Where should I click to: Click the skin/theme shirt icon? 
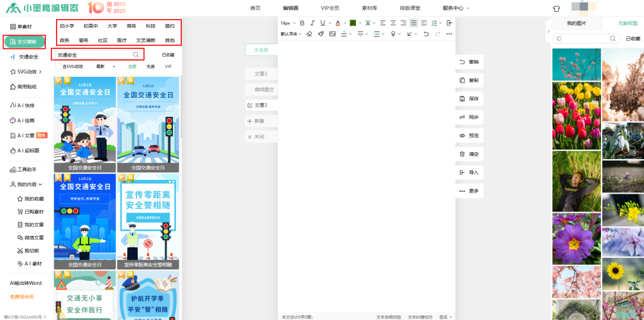pyautogui.click(x=556, y=8)
